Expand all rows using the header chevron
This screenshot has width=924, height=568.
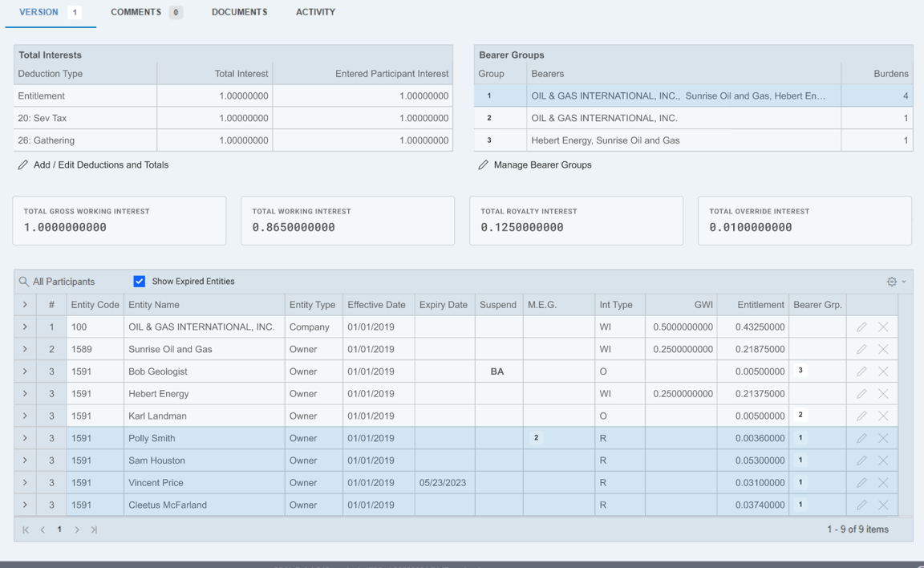25,305
